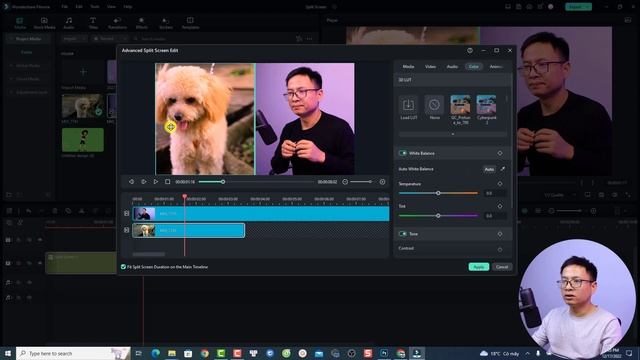The width and height of the screenshot is (640, 360).
Task: Open the Media tab in dialog
Action: [408, 67]
